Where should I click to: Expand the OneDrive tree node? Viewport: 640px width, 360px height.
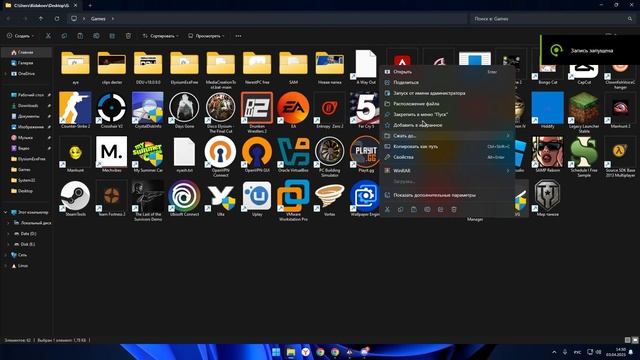click(x=5, y=73)
